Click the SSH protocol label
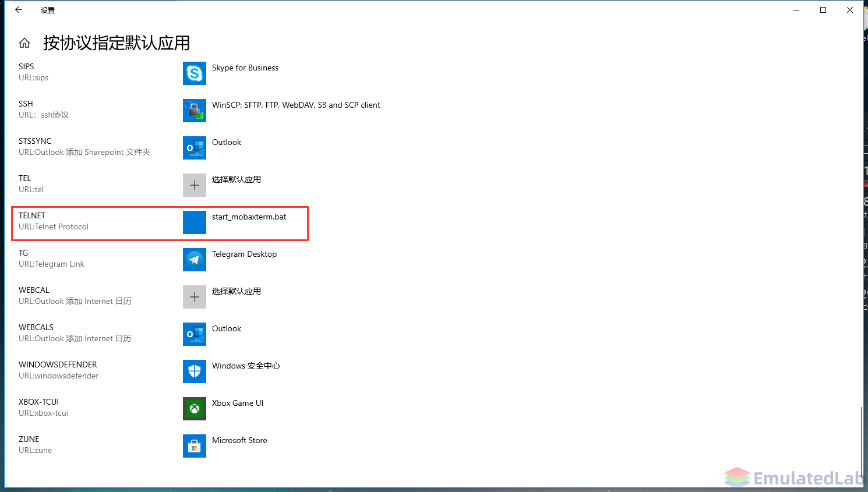Screen dimensions: 868x492 click(26, 104)
